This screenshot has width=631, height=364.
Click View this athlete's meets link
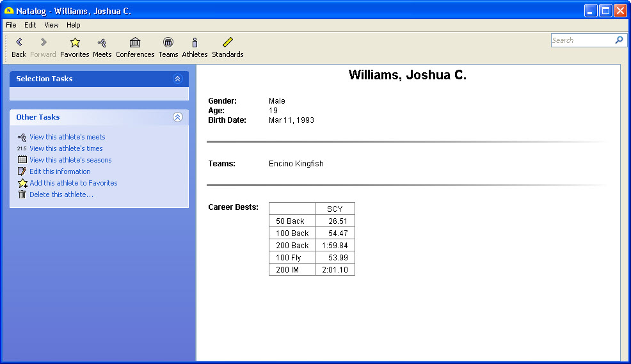pyautogui.click(x=67, y=137)
